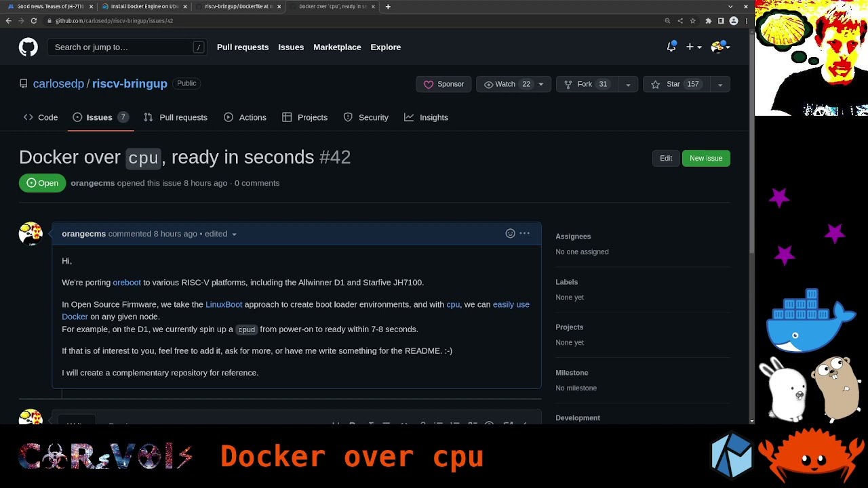Switch to riscv-bringup Dockerfile browser tab

(x=238, y=6)
